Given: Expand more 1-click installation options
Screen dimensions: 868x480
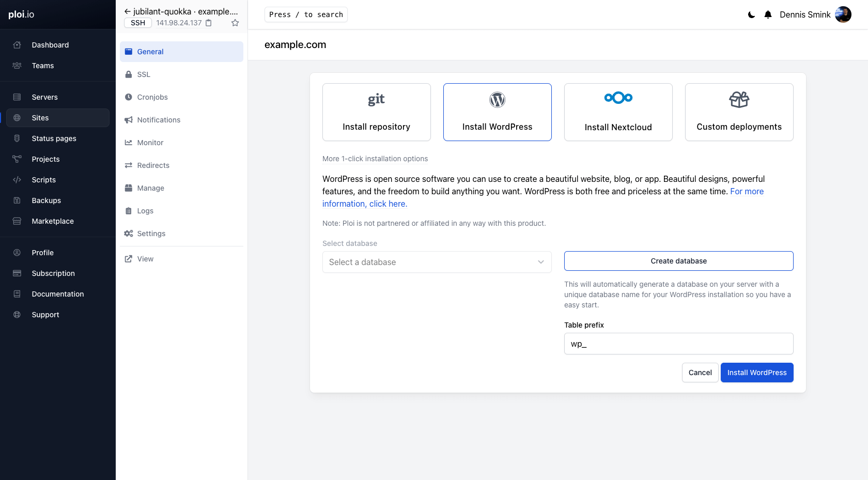Looking at the screenshot, I should pyautogui.click(x=375, y=159).
